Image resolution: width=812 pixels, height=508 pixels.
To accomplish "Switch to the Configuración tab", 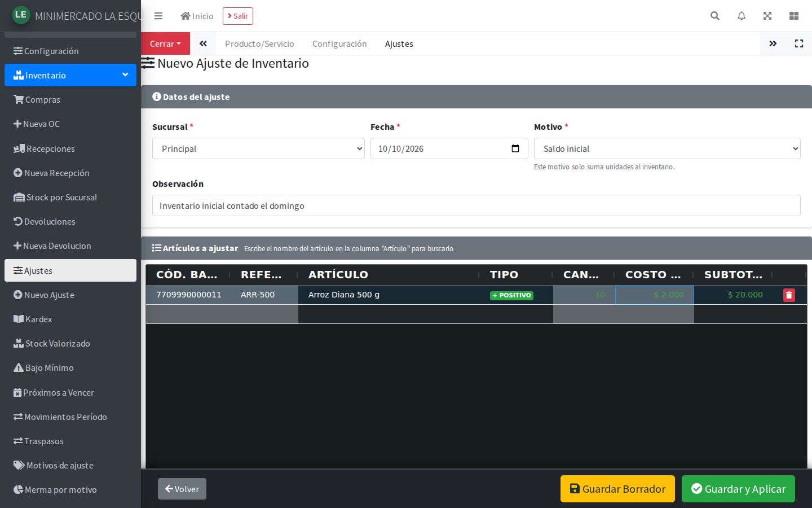I will pos(339,43).
